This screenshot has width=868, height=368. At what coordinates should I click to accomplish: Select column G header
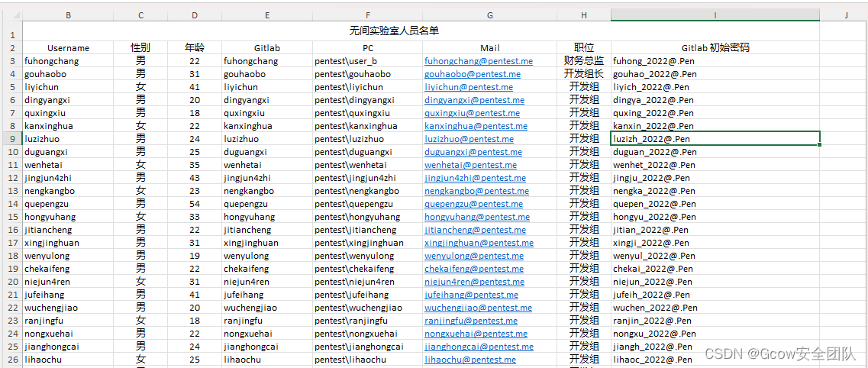[x=490, y=15]
